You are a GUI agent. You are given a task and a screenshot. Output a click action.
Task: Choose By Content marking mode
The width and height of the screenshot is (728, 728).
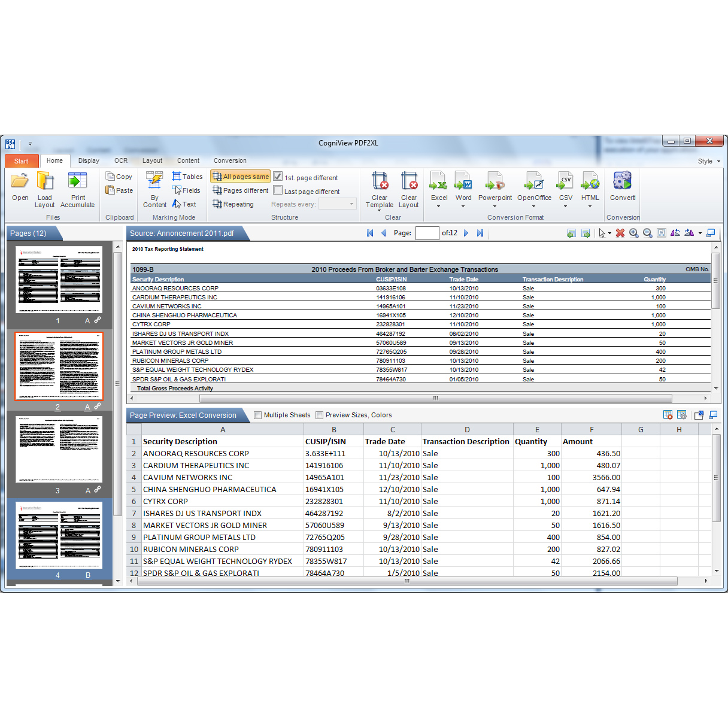point(154,189)
